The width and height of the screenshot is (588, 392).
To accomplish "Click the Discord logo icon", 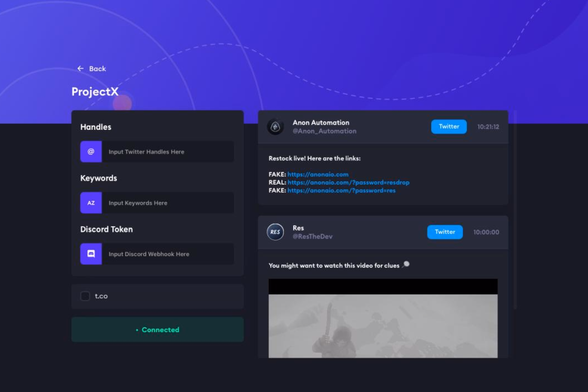I will pos(91,254).
